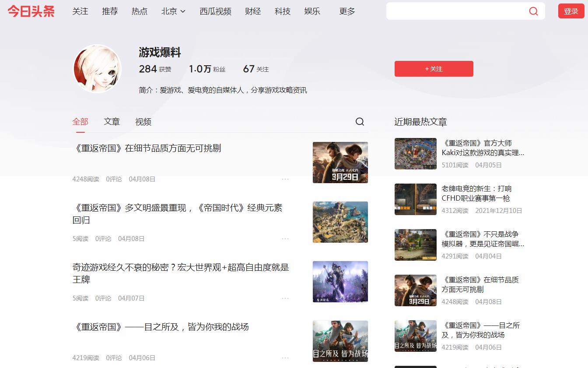
Task: Open more options for 多文明盛景重现 article
Action: click(x=285, y=239)
